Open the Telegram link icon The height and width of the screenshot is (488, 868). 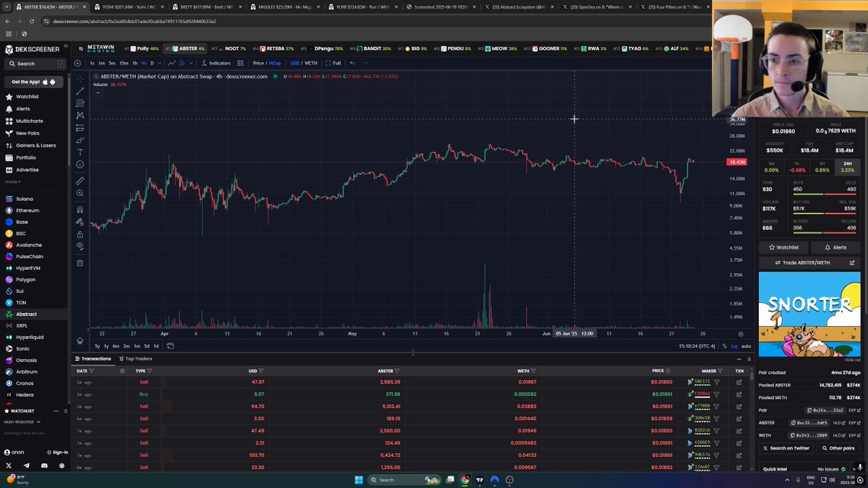(x=27, y=466)
